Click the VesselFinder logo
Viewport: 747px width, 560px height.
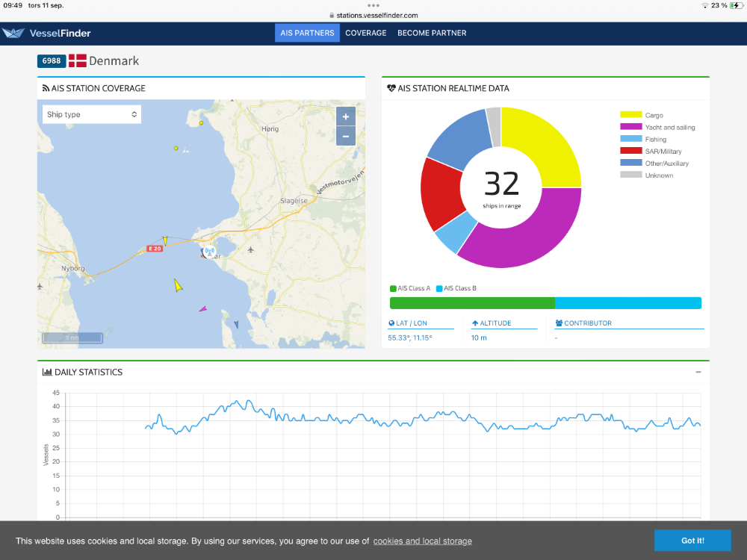point(46,33)
